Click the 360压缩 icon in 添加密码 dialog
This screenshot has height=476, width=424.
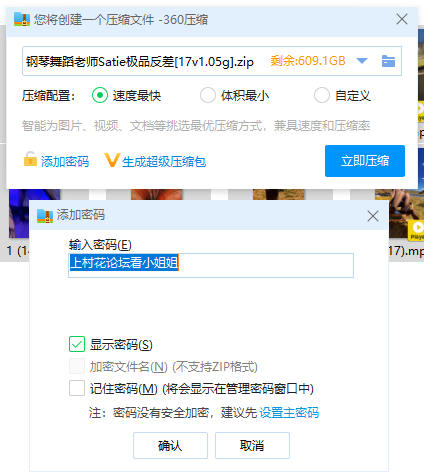point(45,216)
